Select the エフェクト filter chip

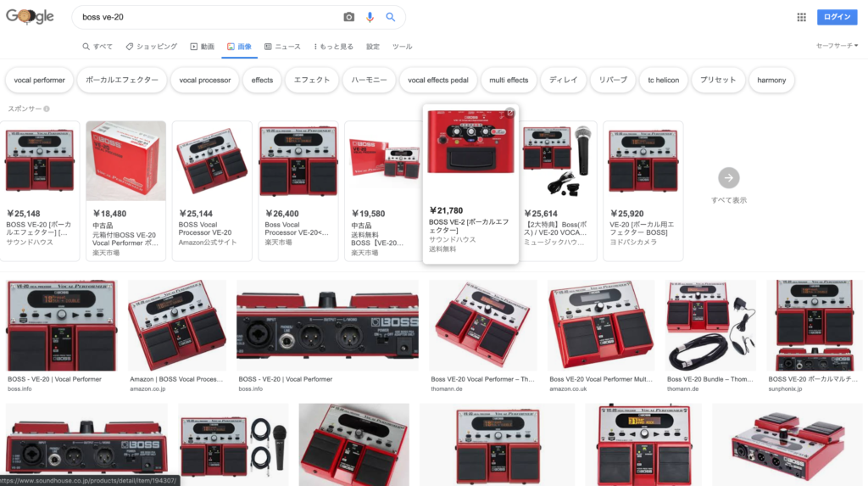coord(312,81)
